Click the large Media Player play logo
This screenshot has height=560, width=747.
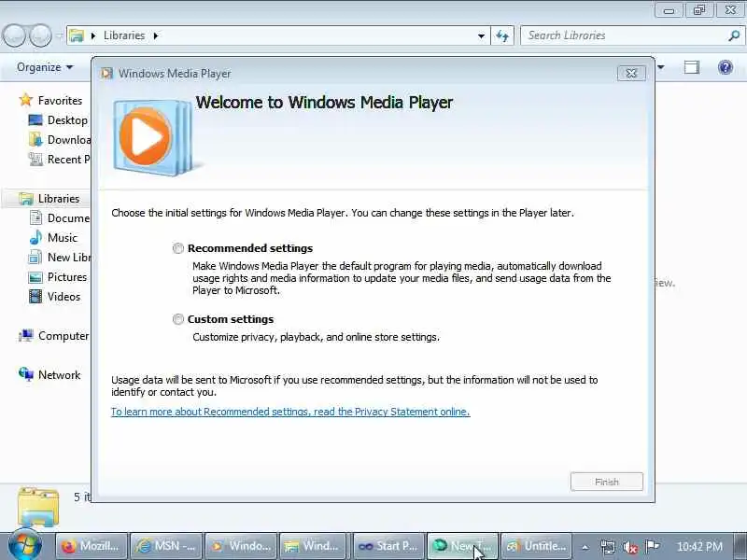(152, 137)
